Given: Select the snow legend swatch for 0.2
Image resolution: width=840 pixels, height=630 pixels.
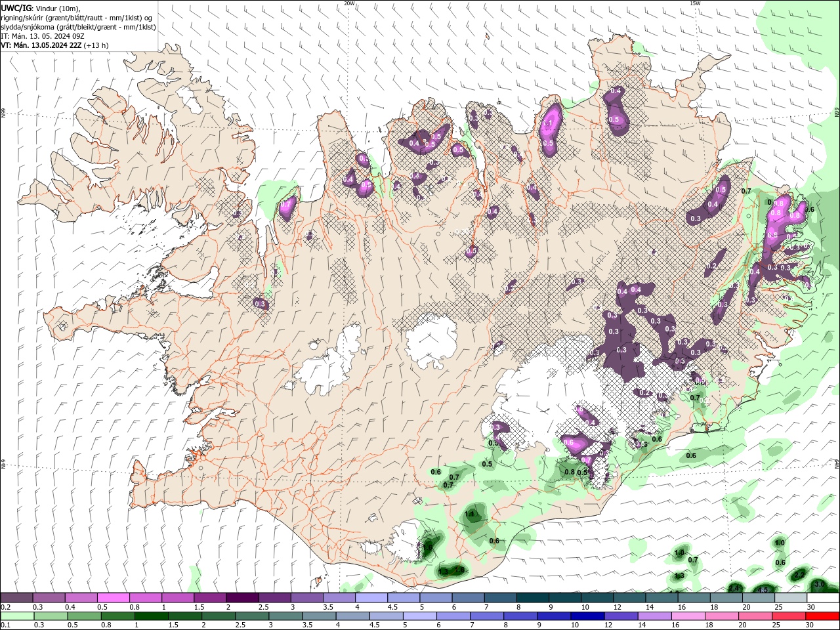Looking at the screenshot, I should pos(16,597).
